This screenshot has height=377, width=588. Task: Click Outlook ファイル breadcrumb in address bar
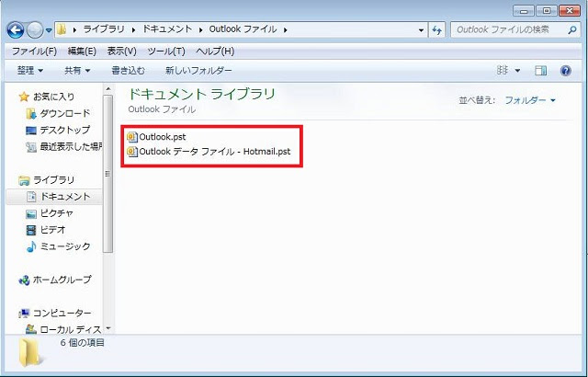(x=243, y=29)
